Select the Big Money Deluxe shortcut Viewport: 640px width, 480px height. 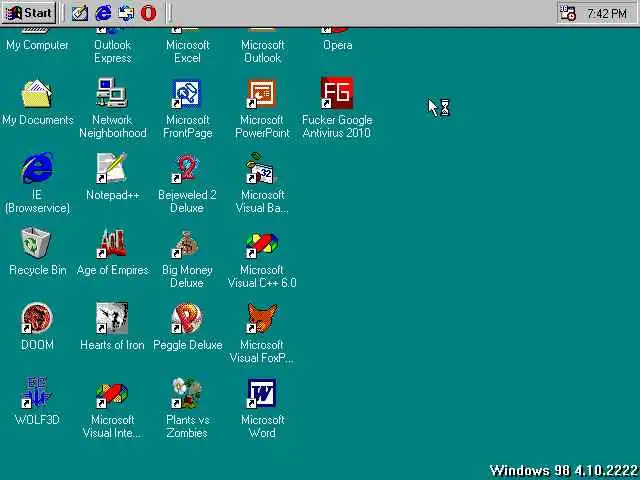186,244
